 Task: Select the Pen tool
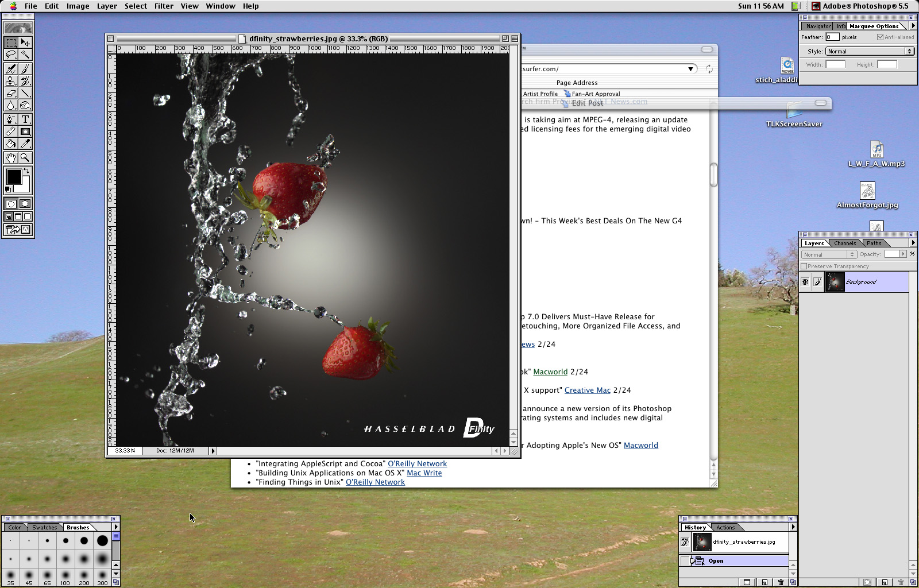11,119
